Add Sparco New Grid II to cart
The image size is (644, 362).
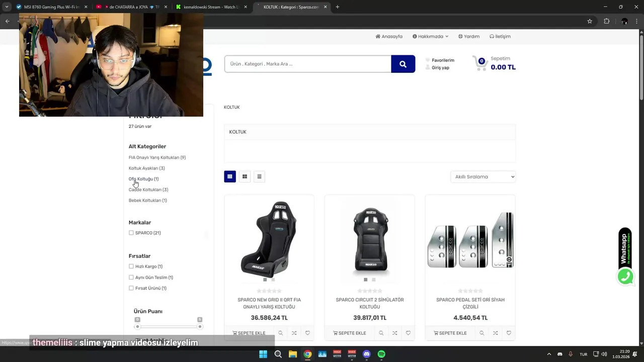[249, 333]
